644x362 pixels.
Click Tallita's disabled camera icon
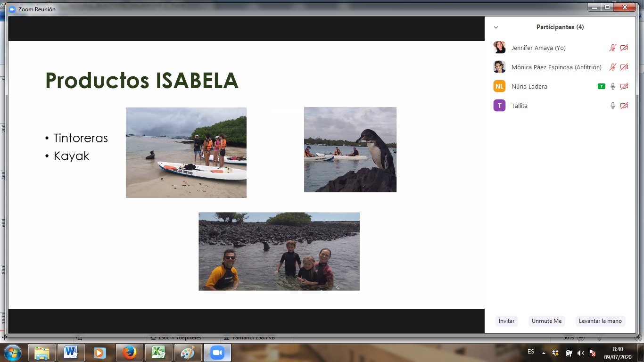click(x=624, y=106)
